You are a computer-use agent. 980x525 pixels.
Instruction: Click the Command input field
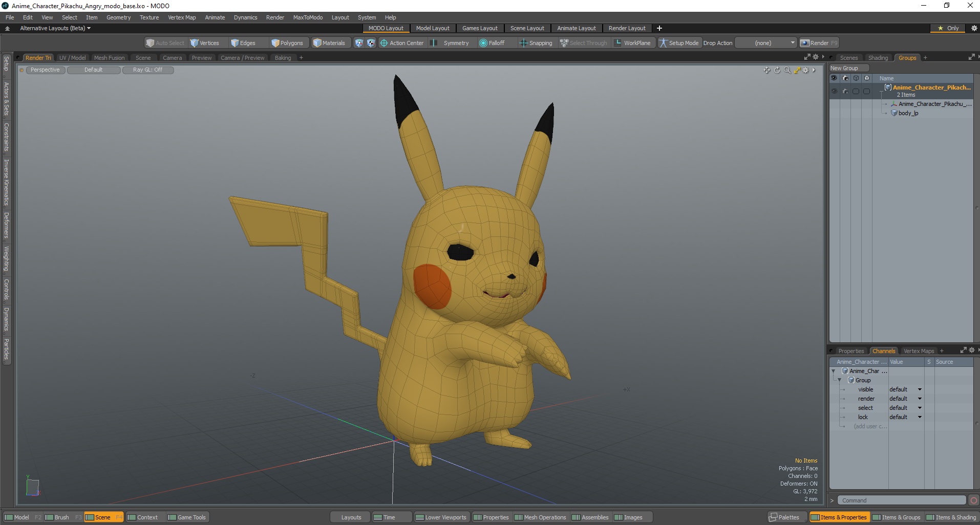902,500
